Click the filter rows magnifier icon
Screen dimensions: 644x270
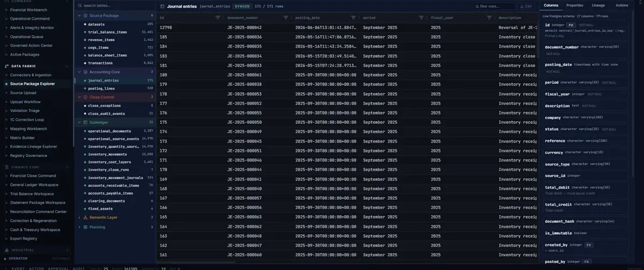coord(477,6)
